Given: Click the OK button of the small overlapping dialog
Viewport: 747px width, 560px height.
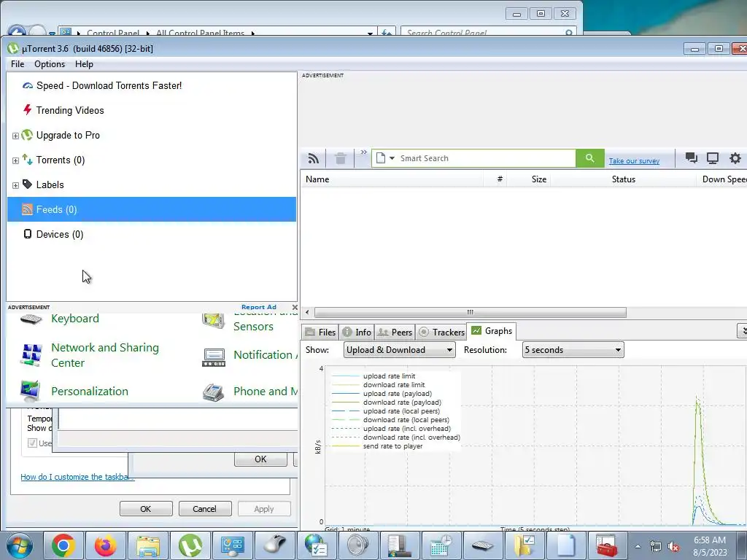Looking at the screenshot, I should point(260,459).
